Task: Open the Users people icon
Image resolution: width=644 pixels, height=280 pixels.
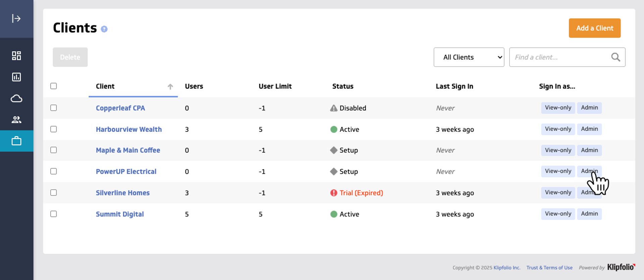Action: coord(16,120)
